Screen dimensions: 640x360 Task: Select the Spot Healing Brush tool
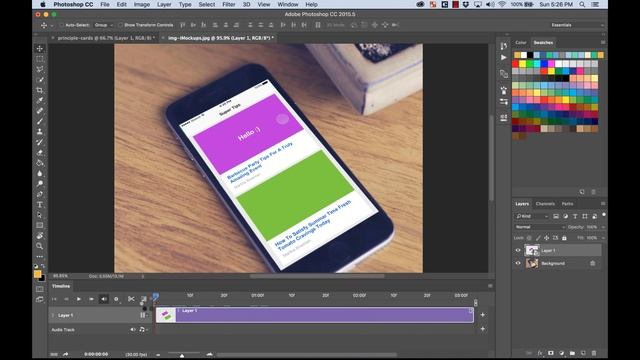tap(40, 111)
